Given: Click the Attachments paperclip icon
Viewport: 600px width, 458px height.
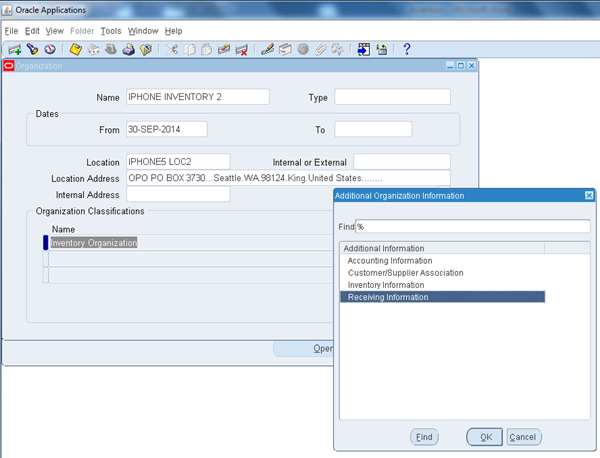Looking at the screenshot, I should coord(321,49).
